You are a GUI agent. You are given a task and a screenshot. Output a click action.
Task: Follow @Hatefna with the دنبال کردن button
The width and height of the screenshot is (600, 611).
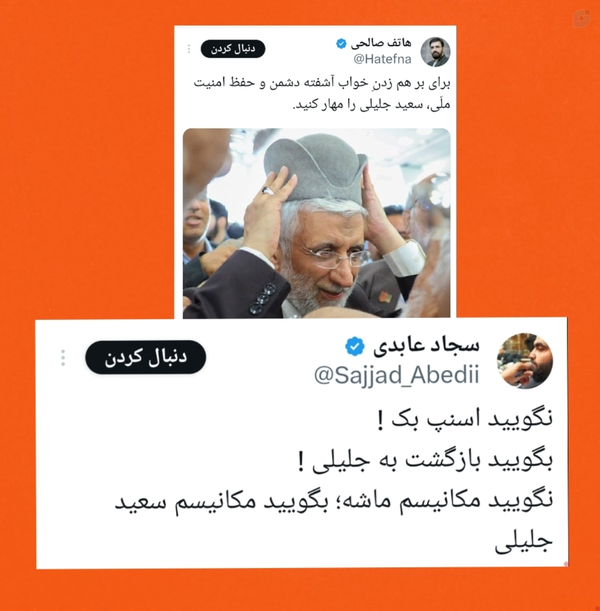(233, 49)
